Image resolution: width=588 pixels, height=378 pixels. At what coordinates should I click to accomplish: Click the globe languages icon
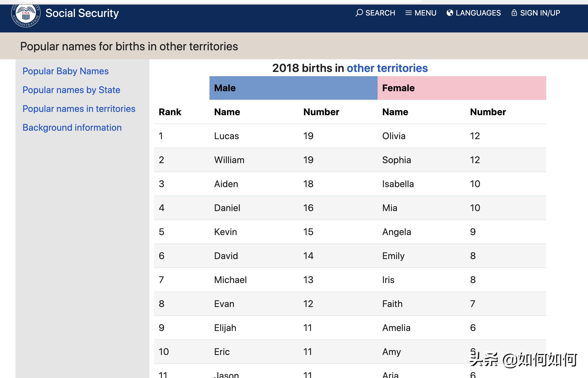[450, 13]
